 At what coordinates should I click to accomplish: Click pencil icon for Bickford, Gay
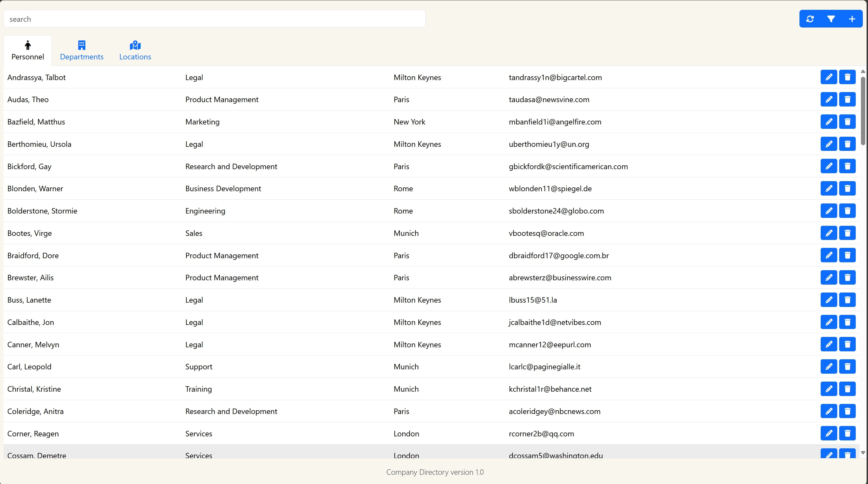[829, 166]
